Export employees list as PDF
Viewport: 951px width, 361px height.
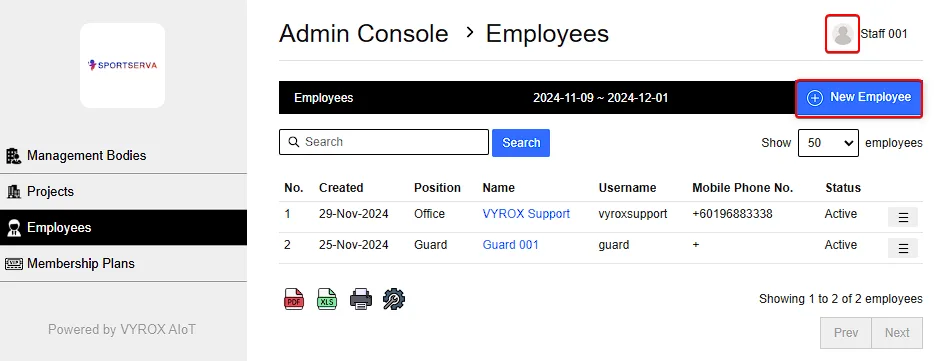tap(294, 299)
